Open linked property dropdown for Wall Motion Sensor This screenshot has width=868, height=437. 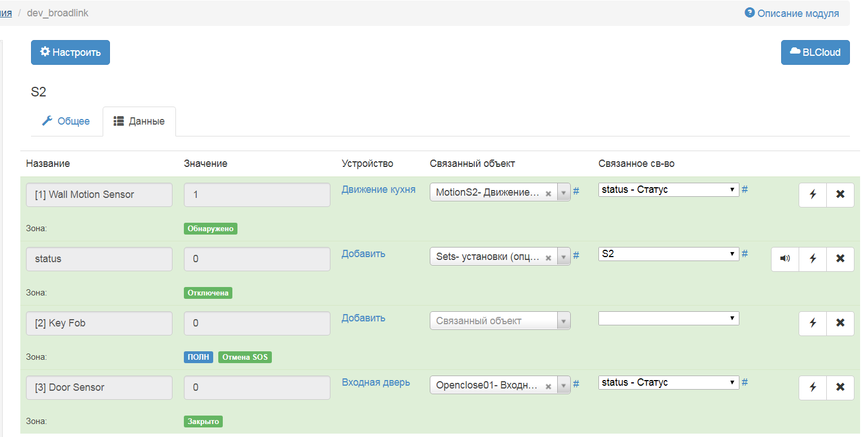[668, 190]
